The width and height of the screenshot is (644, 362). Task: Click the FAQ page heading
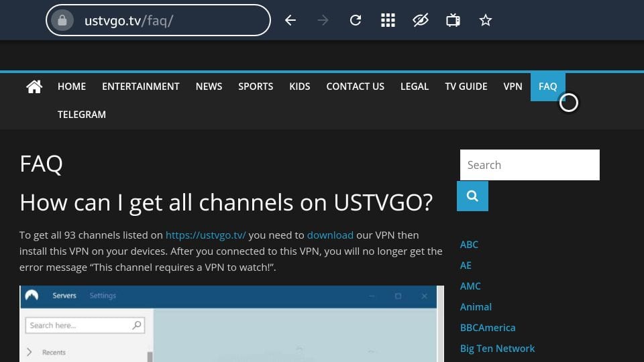point(41,164)
